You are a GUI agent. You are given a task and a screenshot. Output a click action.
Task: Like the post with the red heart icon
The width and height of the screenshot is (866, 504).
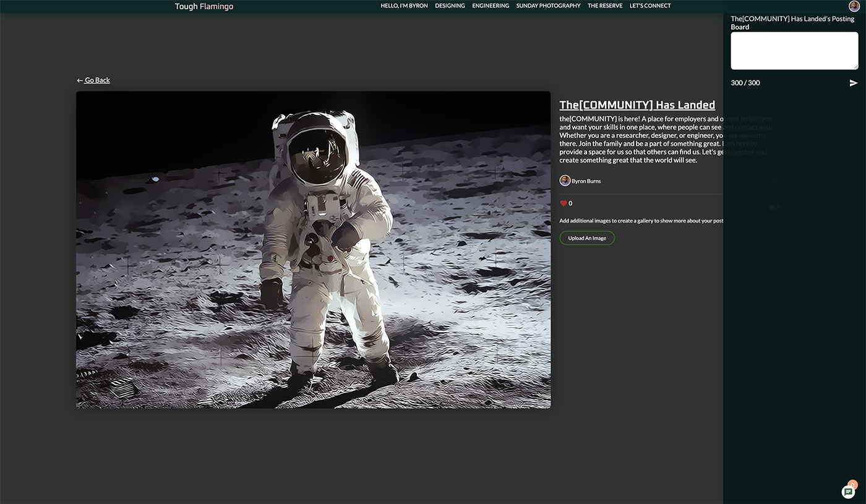(x=564, y=203)
